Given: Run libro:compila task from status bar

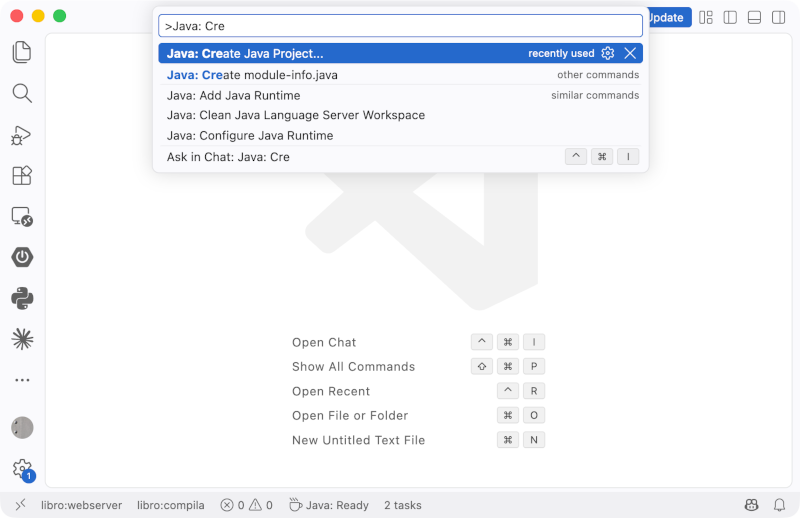Looking at the screenshot, I should point(170,505).
